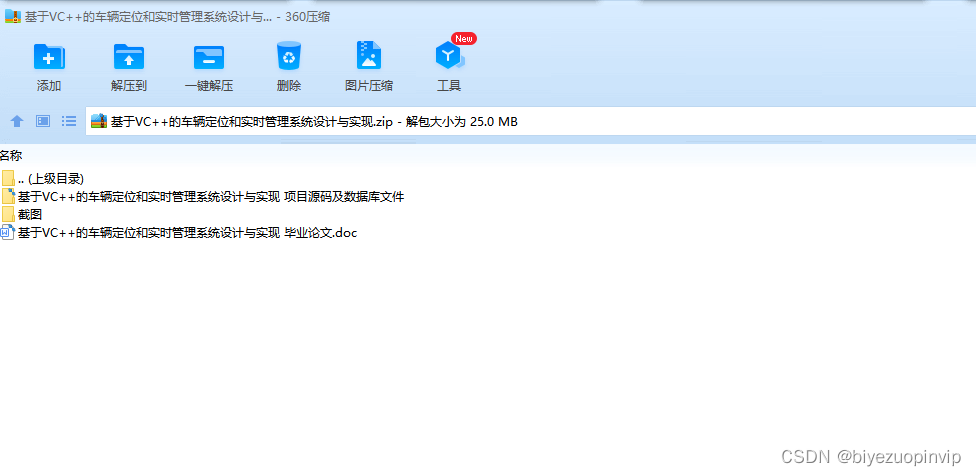
Task: Open the 工具 (Tools) icon
Action: pyautogui.click(x=449, y=57)
